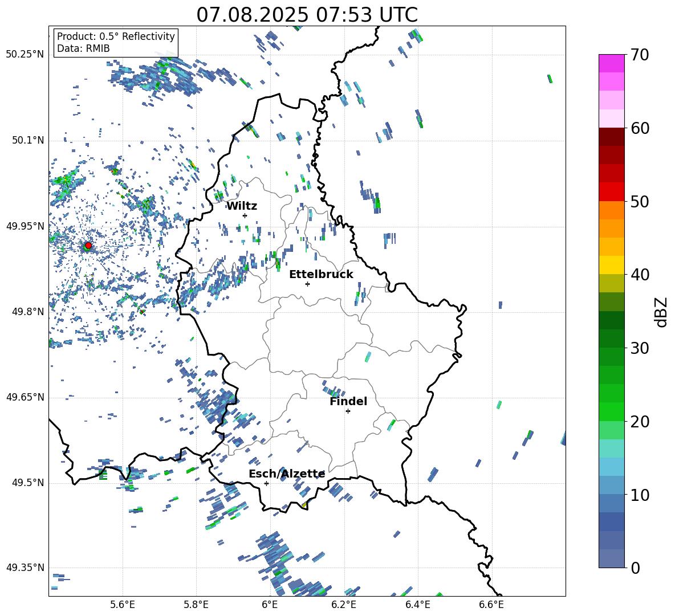Click the 50.25°N latitude label
The width and height of the screenshot is (675, 616).
pyautogui.click(x=25, y=55)
